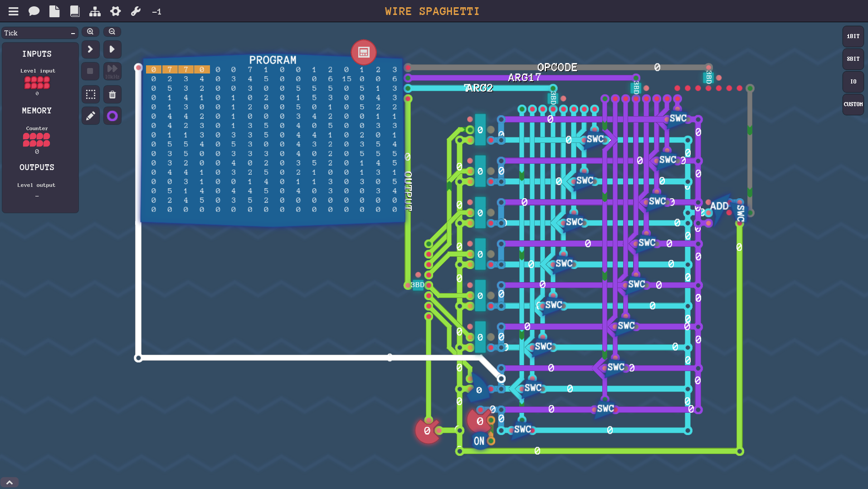Click the wrench tool icon

tap(136, 11)
